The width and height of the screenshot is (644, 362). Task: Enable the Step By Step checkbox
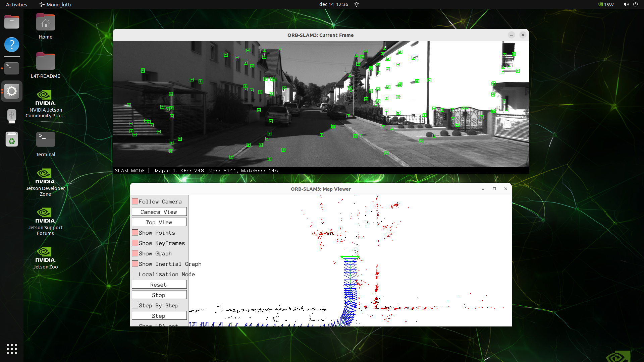tap(135, 305)
